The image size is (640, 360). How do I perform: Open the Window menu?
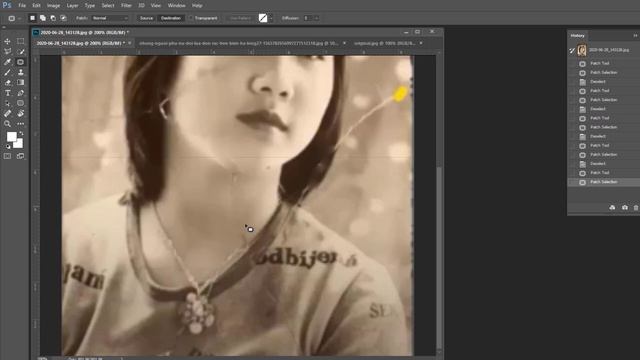(176, 6)
